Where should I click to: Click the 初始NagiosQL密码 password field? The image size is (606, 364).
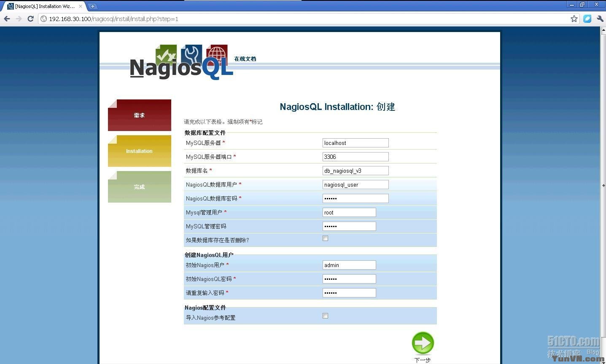349,279
